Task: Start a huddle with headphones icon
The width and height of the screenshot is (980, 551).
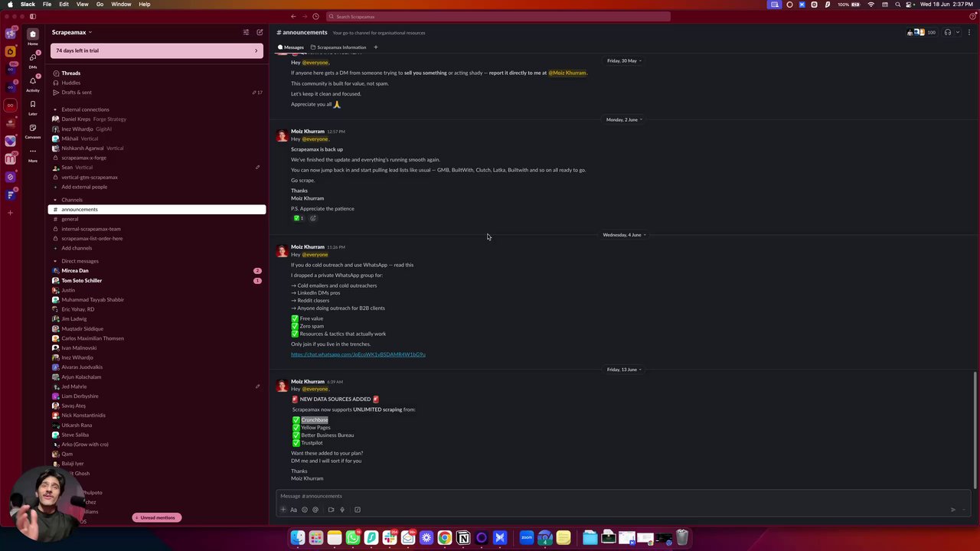Action: click(x=948, y=32)
